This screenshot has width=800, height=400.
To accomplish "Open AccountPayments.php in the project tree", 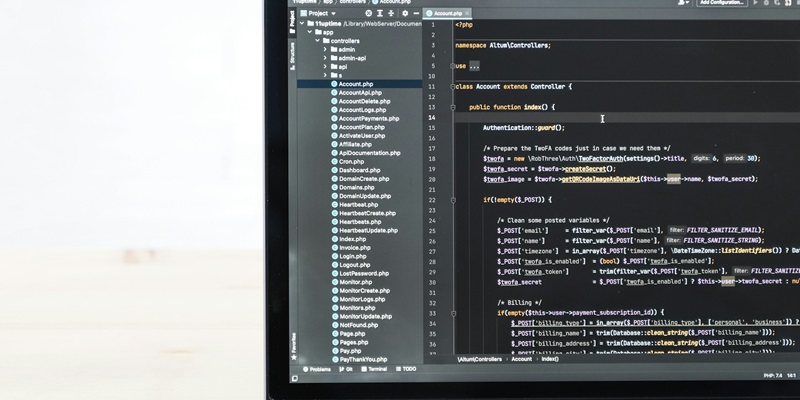I will (368, 118).
